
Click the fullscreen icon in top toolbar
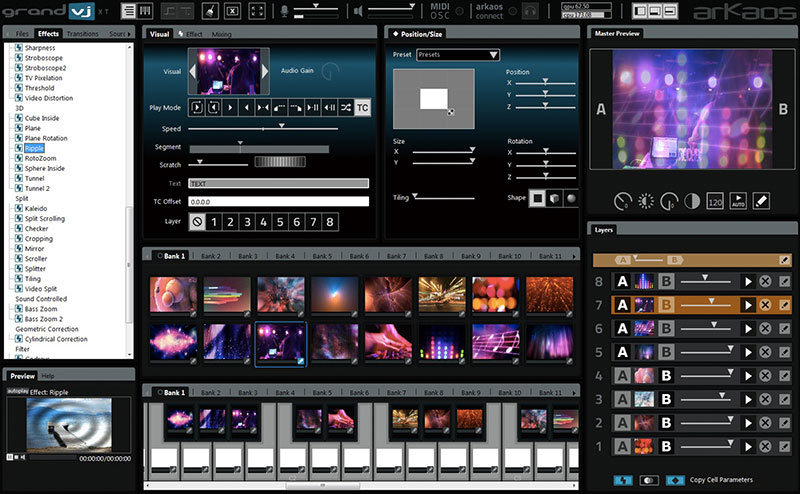[257, 11]
